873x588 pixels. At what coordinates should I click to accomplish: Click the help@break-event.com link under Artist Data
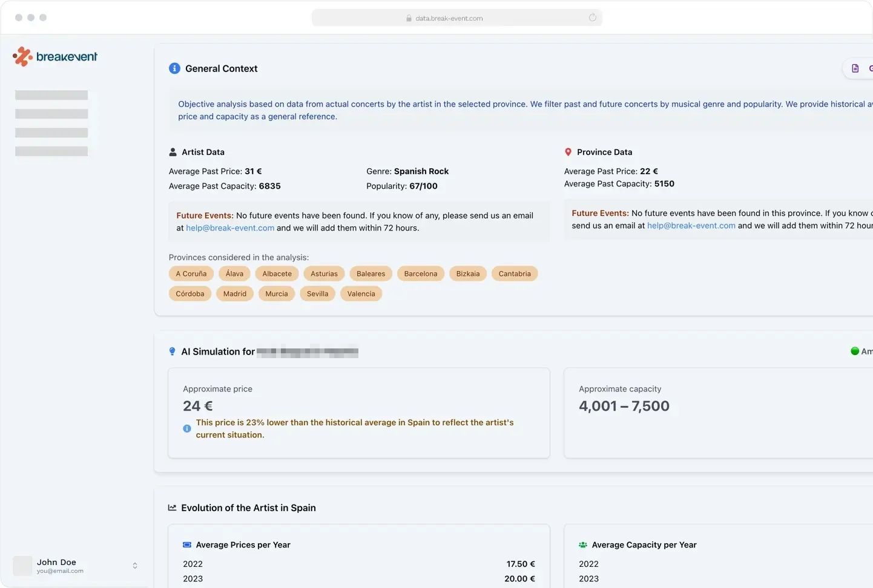pyautogui.click(x=230, y=228)
